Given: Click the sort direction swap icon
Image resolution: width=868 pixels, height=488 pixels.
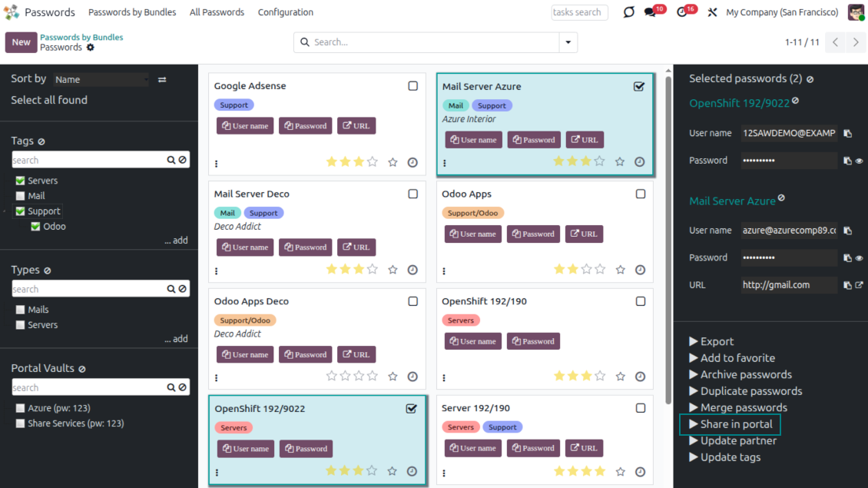Looking at the screenshot, I should (162, 79).
